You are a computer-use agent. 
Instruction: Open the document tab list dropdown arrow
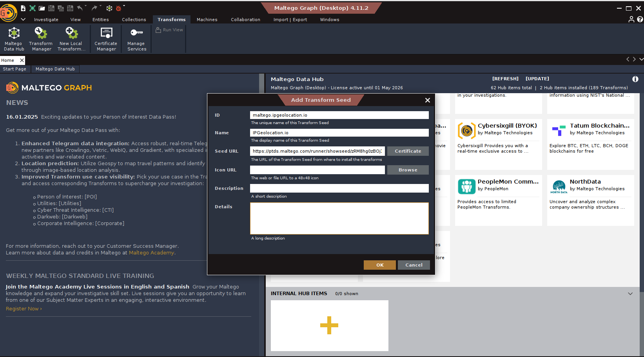click(641, 59)
